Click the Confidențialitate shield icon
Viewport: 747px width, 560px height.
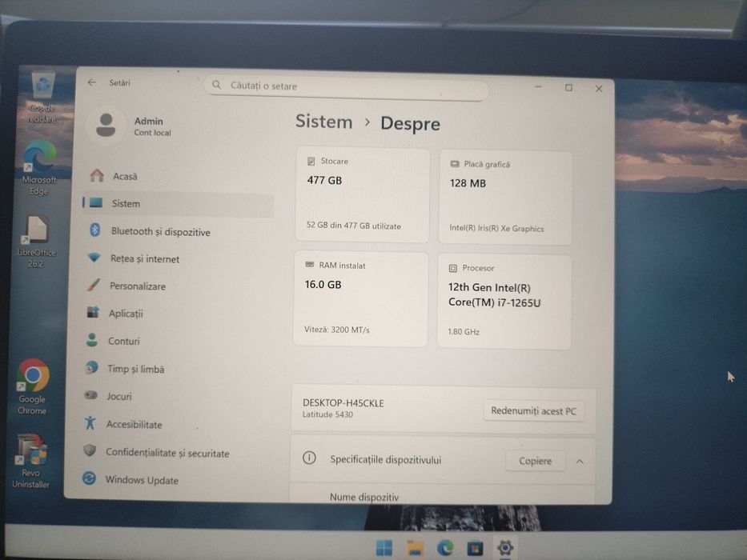[x=90, y=450]
